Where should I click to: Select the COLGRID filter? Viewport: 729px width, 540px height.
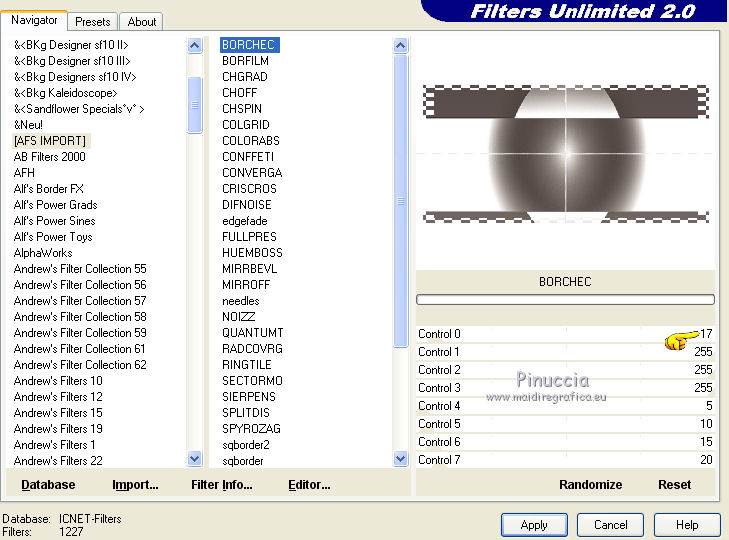(x=245, y=125)
